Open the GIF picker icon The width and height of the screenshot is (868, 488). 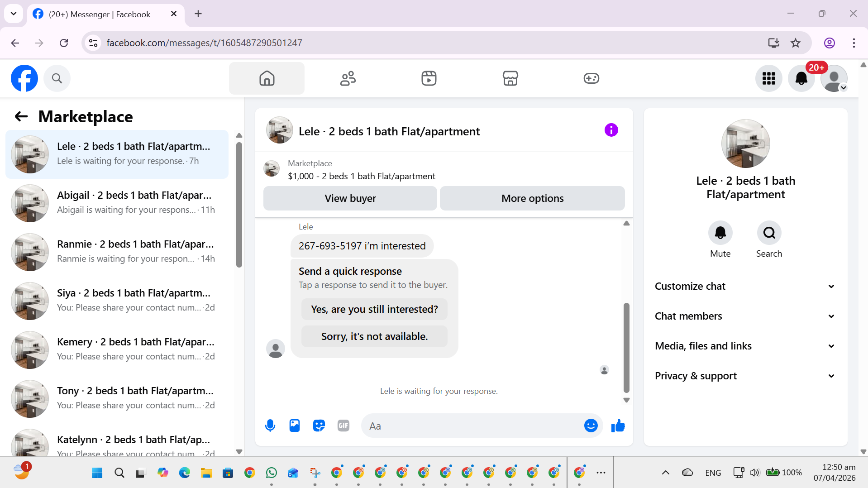tap(343, 426)
